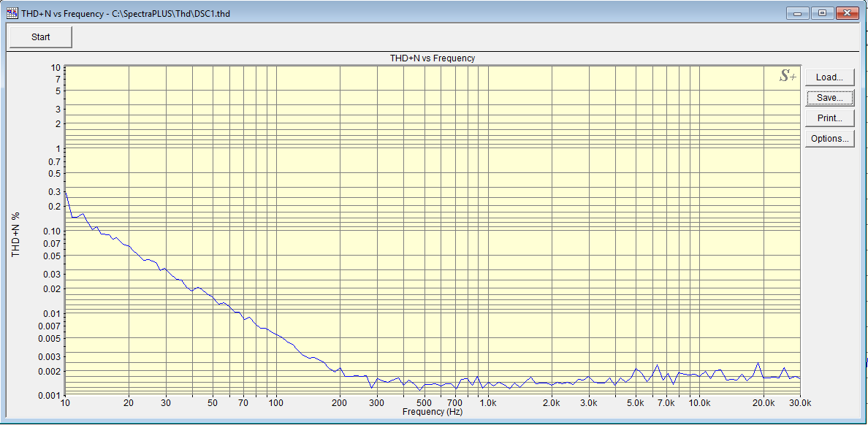Viewport: 868px width, 425px height.
Task: Click the S+ logo in the plot corner
Action: (x=787, y=76)
